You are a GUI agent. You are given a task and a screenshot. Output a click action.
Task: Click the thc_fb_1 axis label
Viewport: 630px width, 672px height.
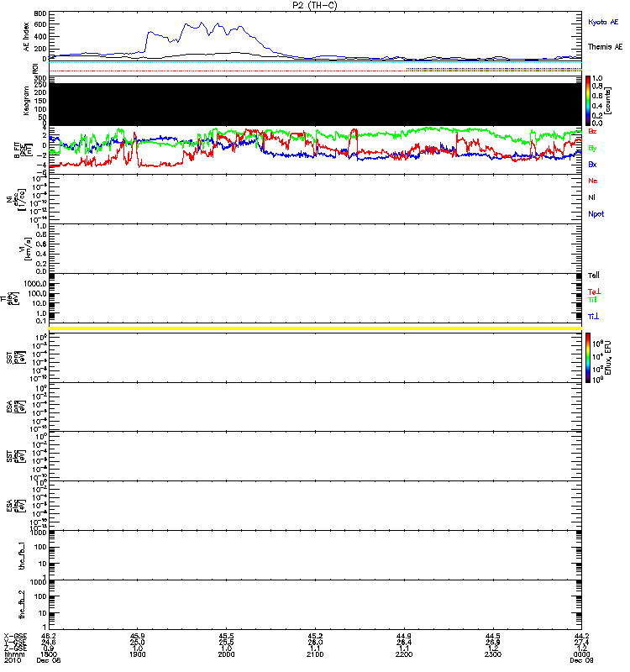[22, 556]
